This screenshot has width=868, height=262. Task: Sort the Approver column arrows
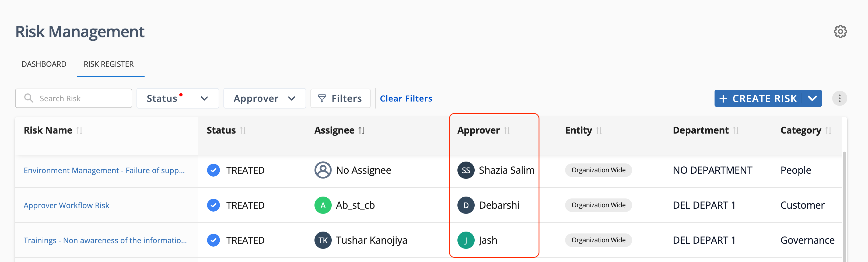(507, 131)
